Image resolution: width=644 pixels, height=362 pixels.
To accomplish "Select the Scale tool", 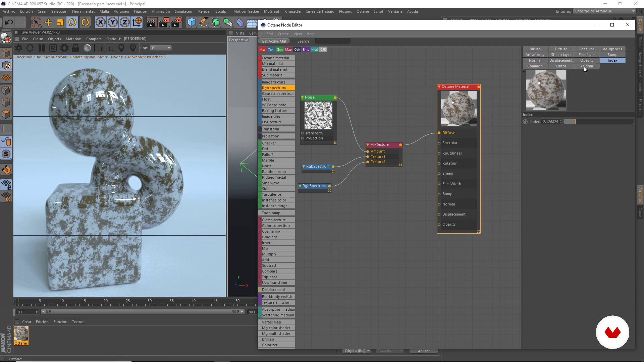I will pos(60,22).
